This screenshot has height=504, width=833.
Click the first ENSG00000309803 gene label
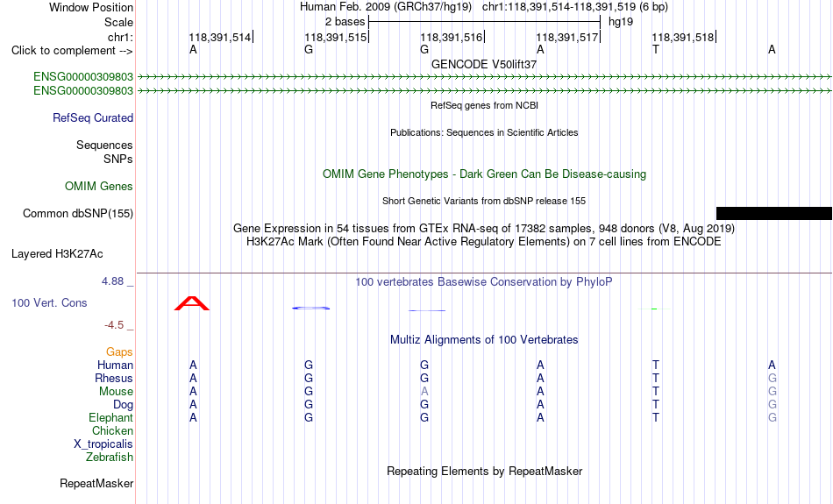(83, 77)
